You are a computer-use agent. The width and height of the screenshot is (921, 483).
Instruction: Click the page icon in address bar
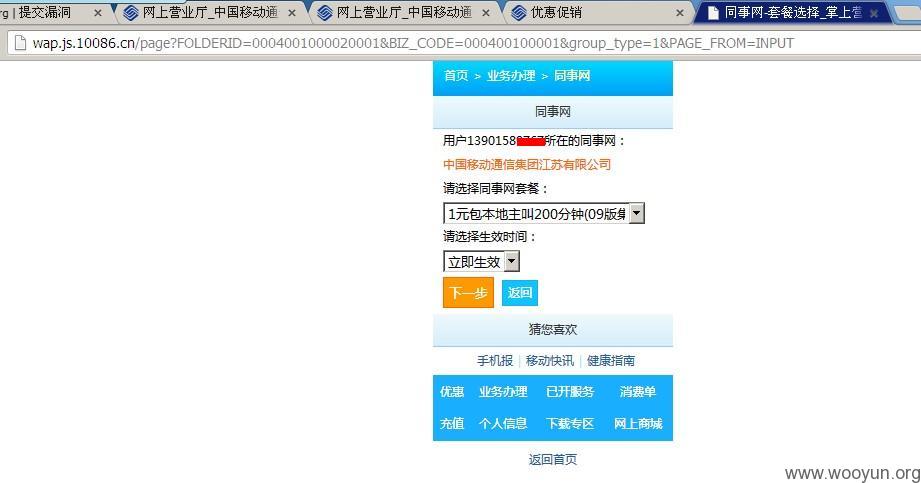20,43
